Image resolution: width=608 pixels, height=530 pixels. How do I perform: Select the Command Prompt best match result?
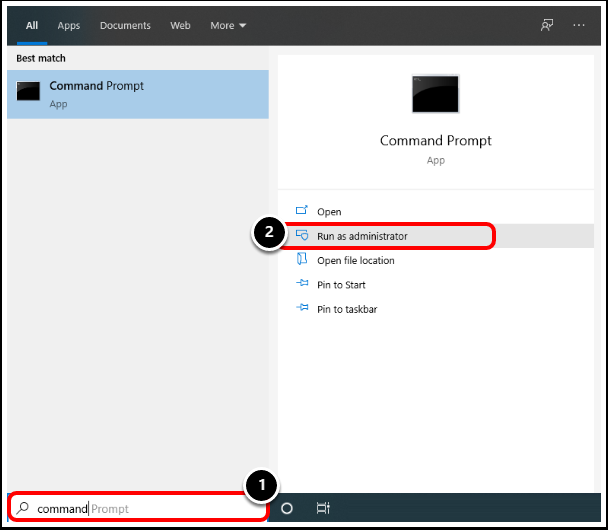tap(138, 94)
